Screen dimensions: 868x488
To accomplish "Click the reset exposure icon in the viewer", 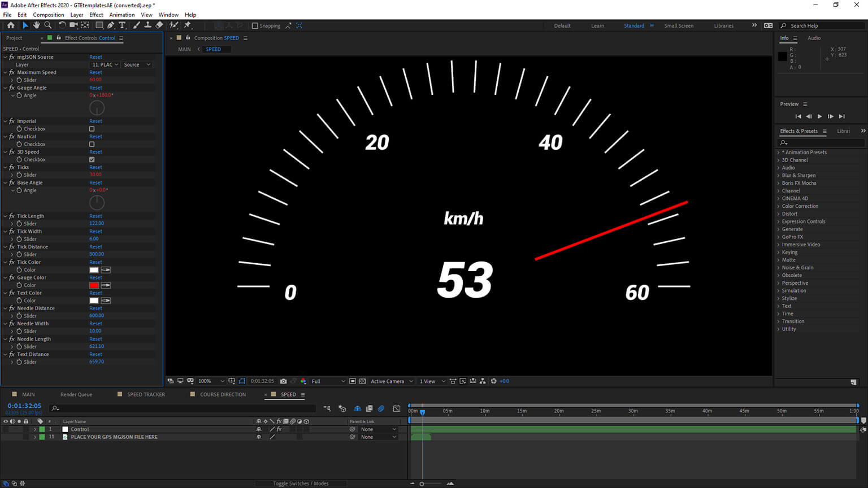I will tap(493, 381).
